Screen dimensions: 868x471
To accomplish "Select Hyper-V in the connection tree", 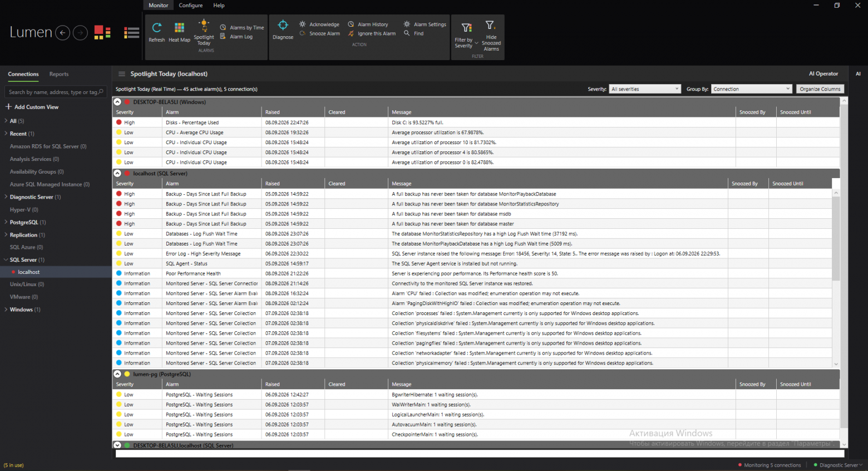I will [x=24, y=210].
